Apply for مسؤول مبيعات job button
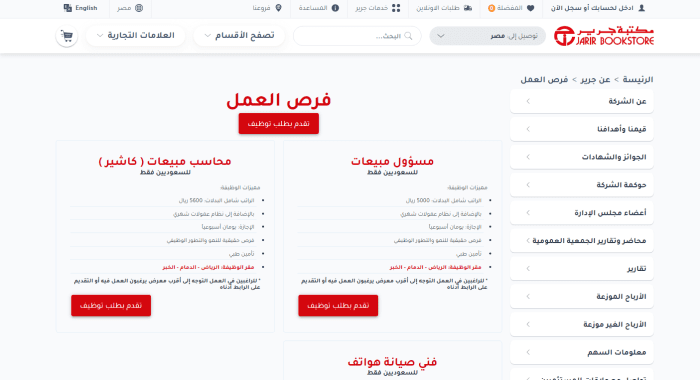 [338, 305]
